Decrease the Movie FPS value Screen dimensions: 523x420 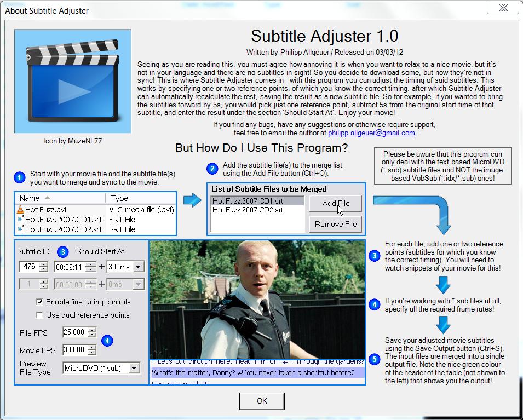tap(91, 352)
